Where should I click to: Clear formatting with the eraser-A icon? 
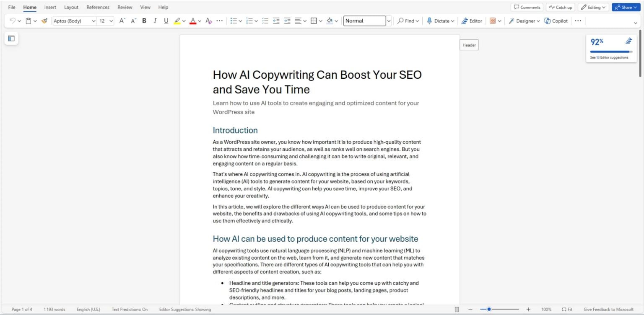click(x=209, y=21)
